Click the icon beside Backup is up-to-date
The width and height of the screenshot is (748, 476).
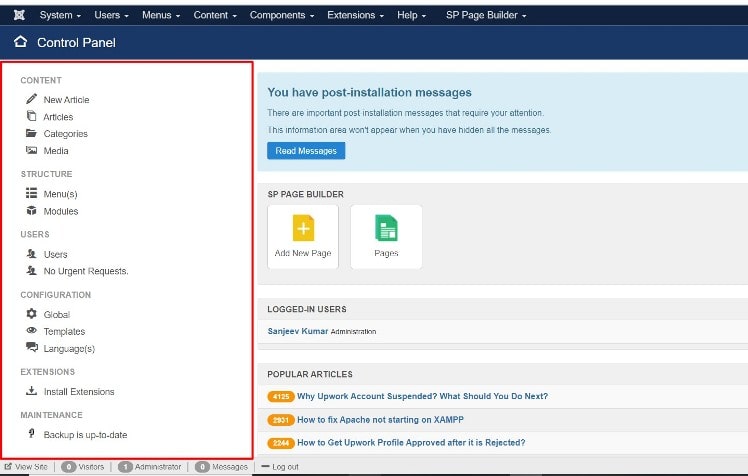click(x=31, y=434)
